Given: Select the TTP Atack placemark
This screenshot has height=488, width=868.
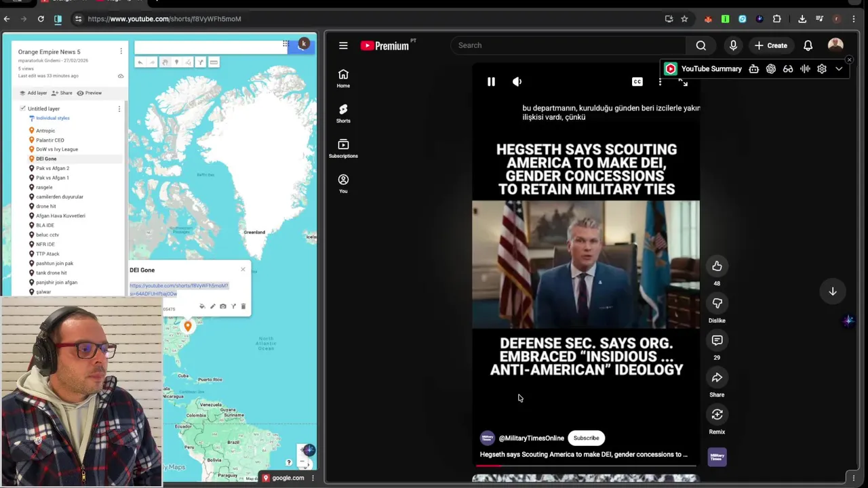Looking at the screenshot, I should [47, 253].
